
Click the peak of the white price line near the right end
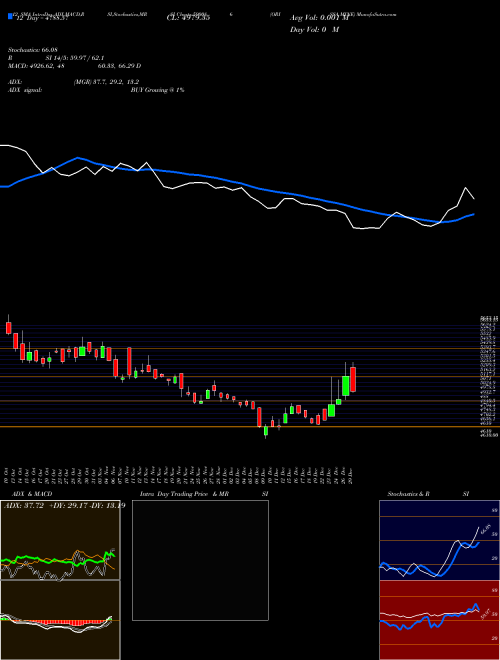[x=466, y=188]
